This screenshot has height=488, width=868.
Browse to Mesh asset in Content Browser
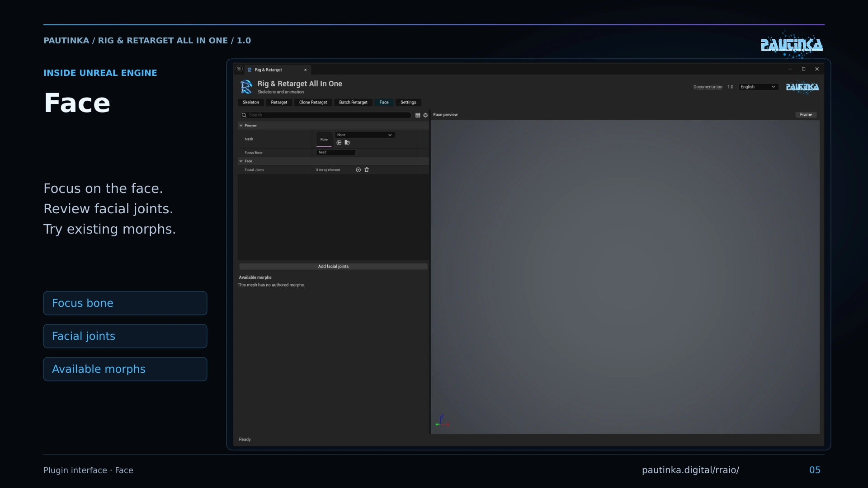pyautogui.click(x=347, y=143)
